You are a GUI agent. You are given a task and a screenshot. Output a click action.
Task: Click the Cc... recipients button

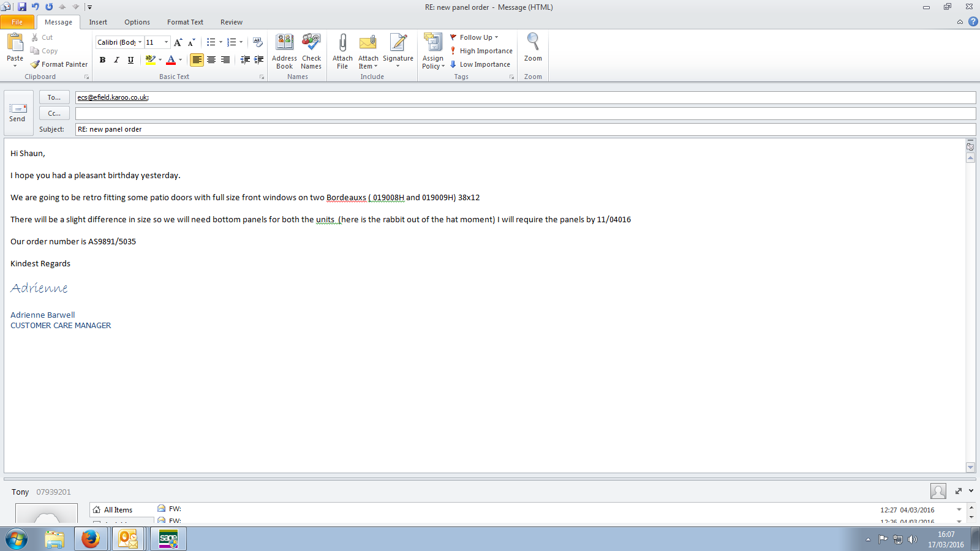(x=54, y=113)
